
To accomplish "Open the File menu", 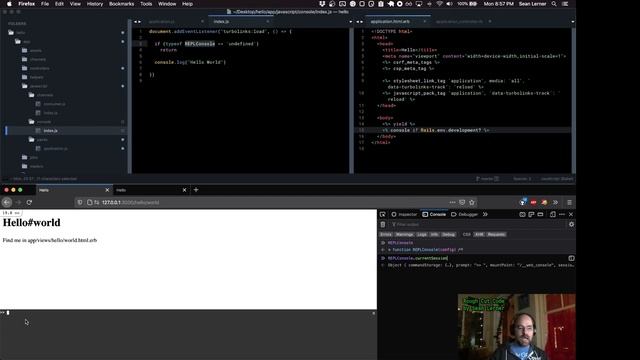I will (x=45, y=4).
